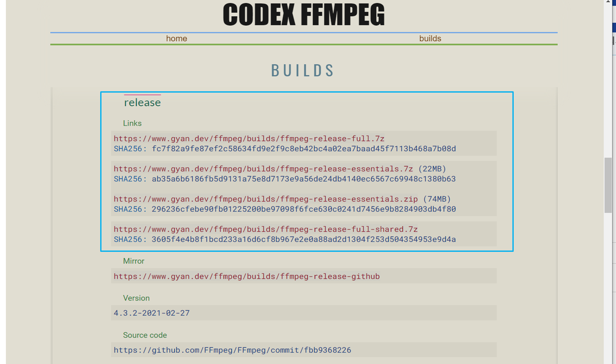Click the BUILDS page heading
The height and width of the screenshot is (364, 616).
[x=303, y=71]
